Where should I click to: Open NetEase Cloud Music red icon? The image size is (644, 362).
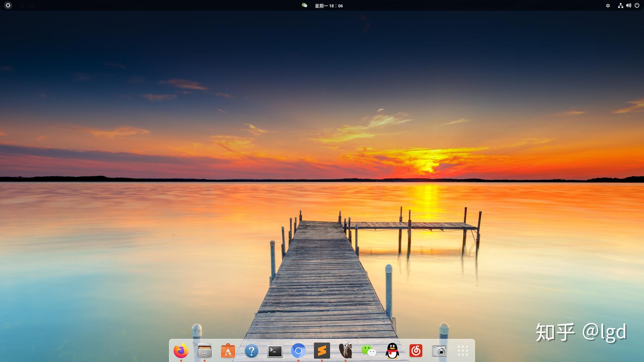[x=416, y=351]
